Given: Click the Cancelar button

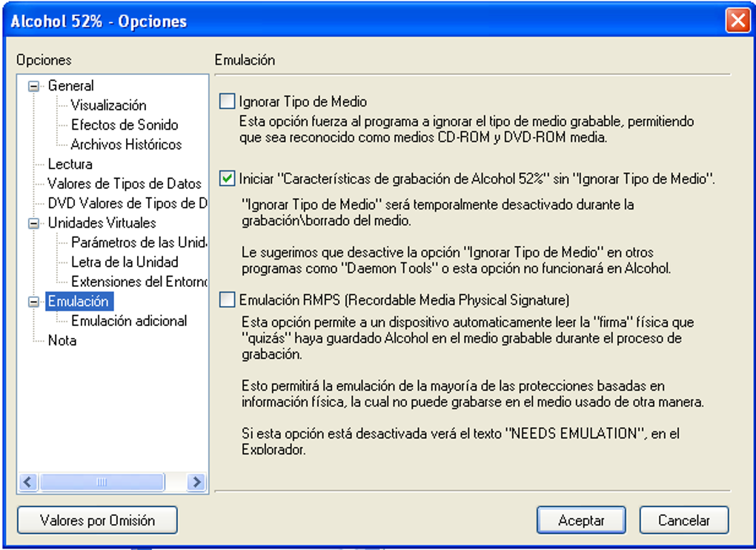Looking at the screenshot, I should point(683,520).
